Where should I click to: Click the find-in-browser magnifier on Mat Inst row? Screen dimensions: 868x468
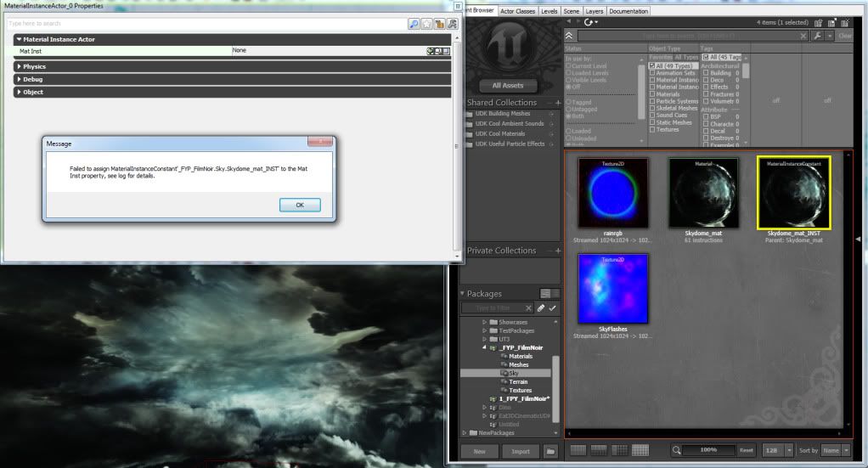(438, 51)
